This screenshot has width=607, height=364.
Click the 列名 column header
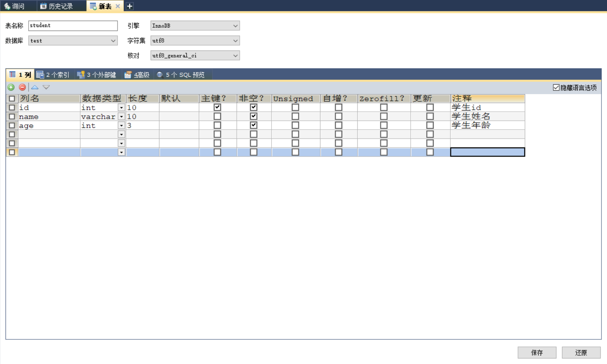(49, 99)
